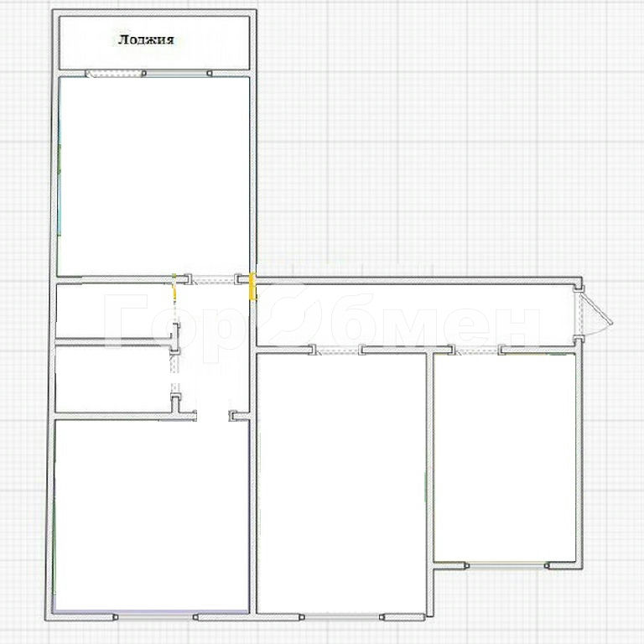Viewport: 644px width, 644px height.
Task: Click the yellow door marker on the right
Action: 252,285
